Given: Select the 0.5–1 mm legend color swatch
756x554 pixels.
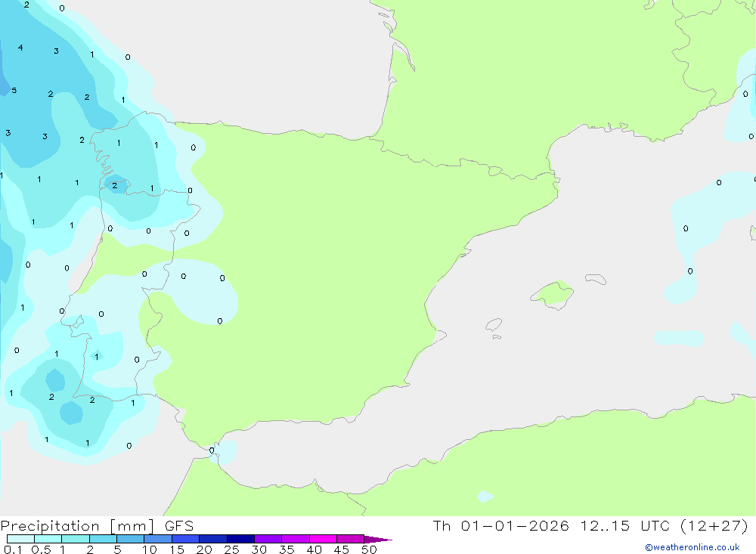Looking at the screenshot, I should 48,539.
